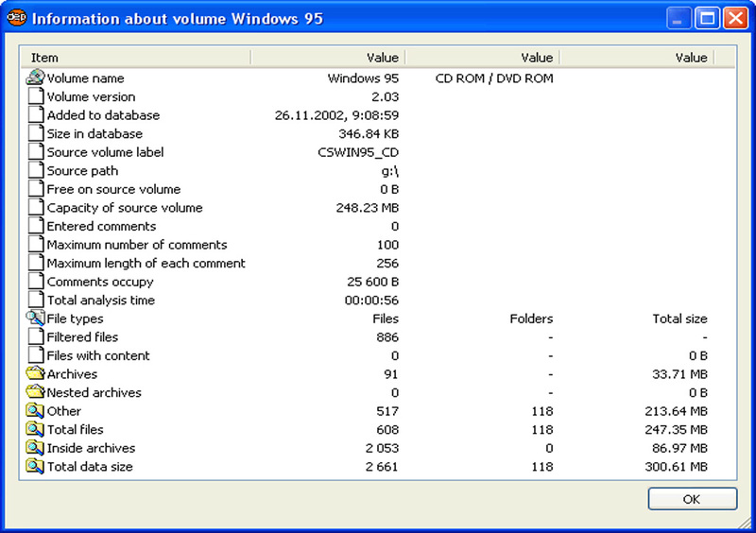Click the Total files size 247.35 MB
756x533 pixels.
pos(676,429)
